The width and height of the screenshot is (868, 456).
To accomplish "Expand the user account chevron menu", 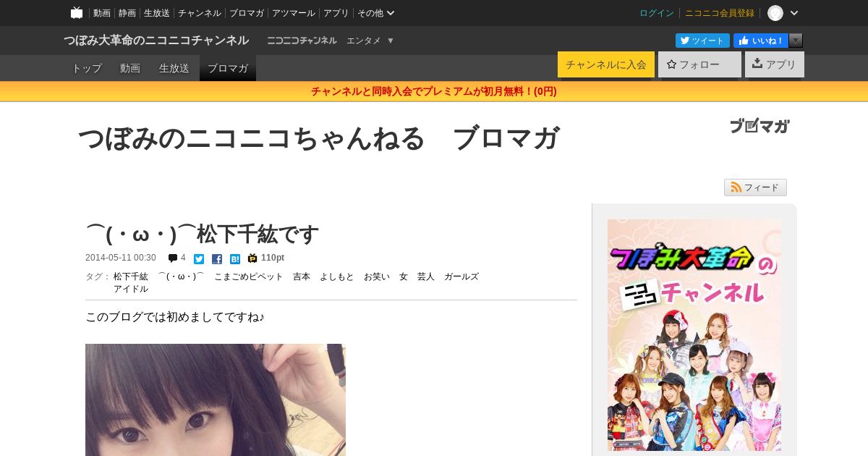I will (794, 13).
